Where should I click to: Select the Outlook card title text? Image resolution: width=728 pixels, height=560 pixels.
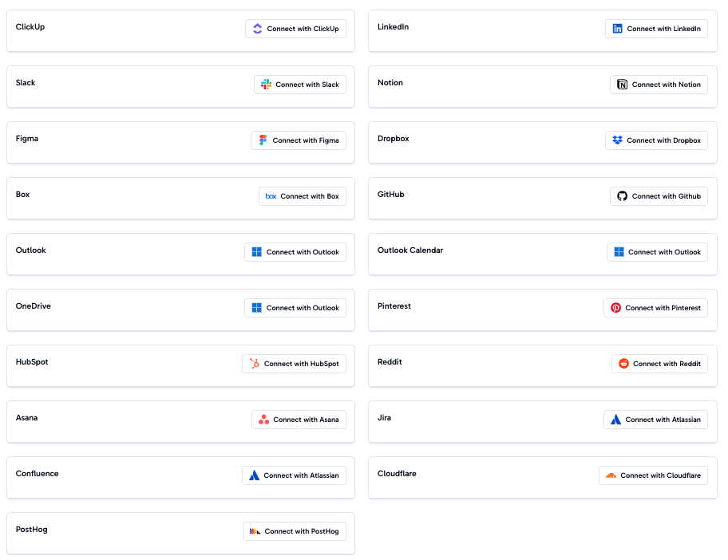click(x=31, y=250)
